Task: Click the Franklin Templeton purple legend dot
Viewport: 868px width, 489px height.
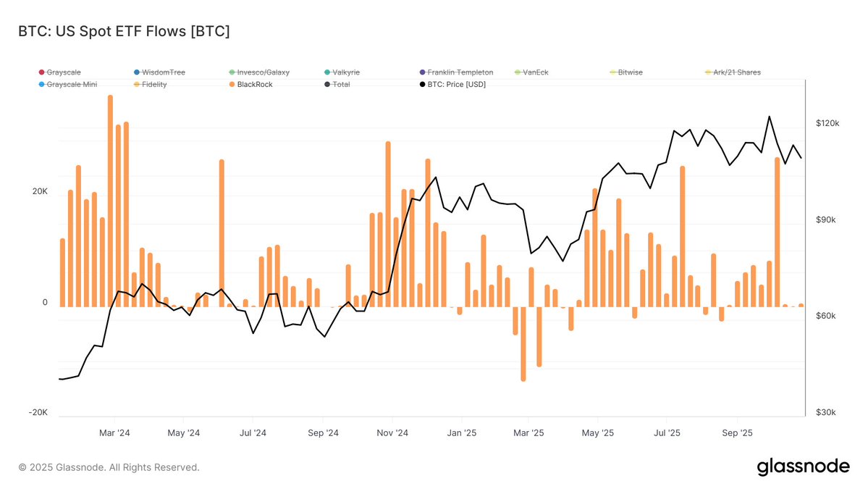Action: [x=423, y=72]
